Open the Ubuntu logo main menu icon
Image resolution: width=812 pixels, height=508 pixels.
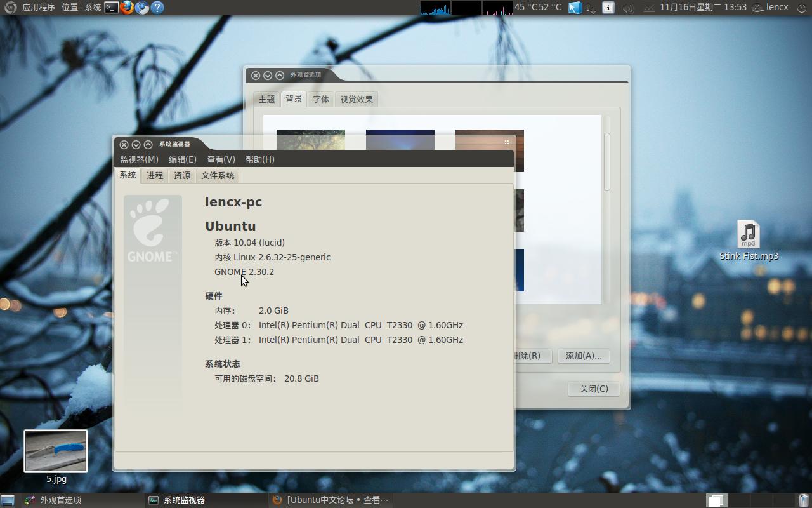coord(10,8)
